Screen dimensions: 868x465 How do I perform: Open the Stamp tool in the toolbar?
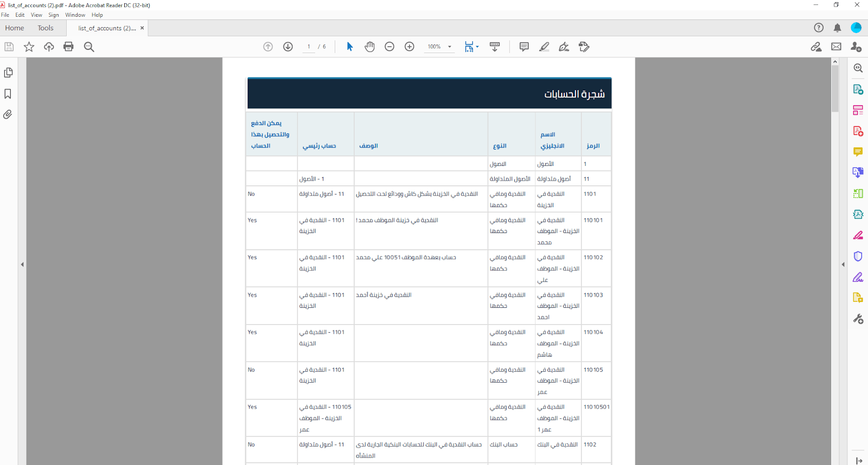pos(584,47)
